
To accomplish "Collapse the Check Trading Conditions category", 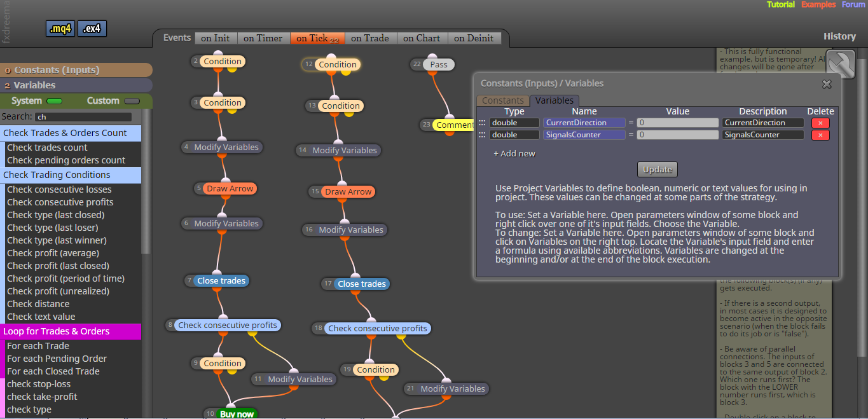I will pyautogui.click(x=71, y=175).
